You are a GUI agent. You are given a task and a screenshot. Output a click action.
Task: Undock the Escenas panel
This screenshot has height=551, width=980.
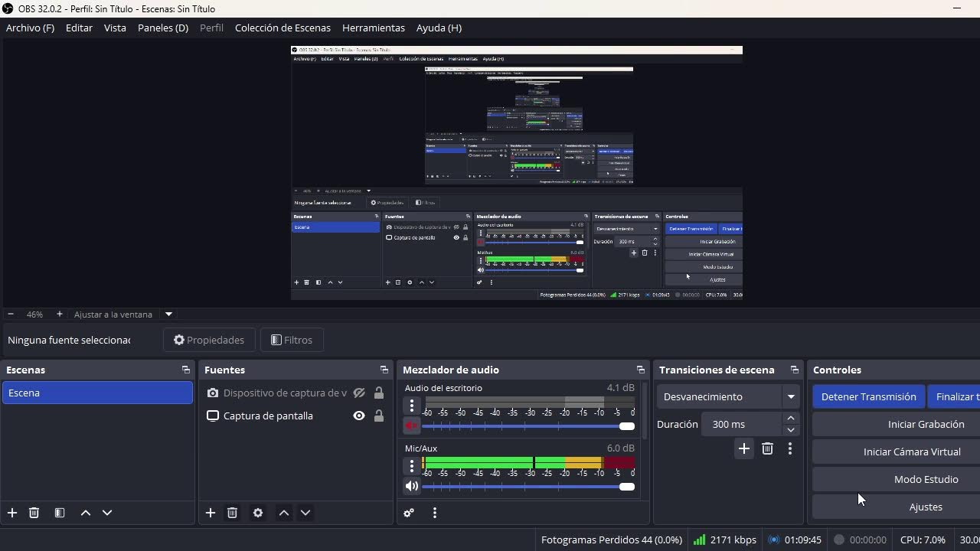[x=185, y=370]
